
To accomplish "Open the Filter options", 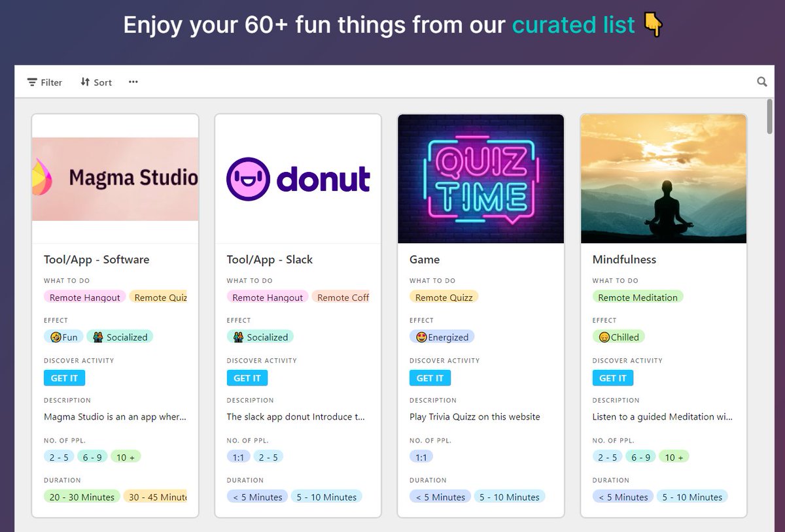I will click(x=44, y=82).
